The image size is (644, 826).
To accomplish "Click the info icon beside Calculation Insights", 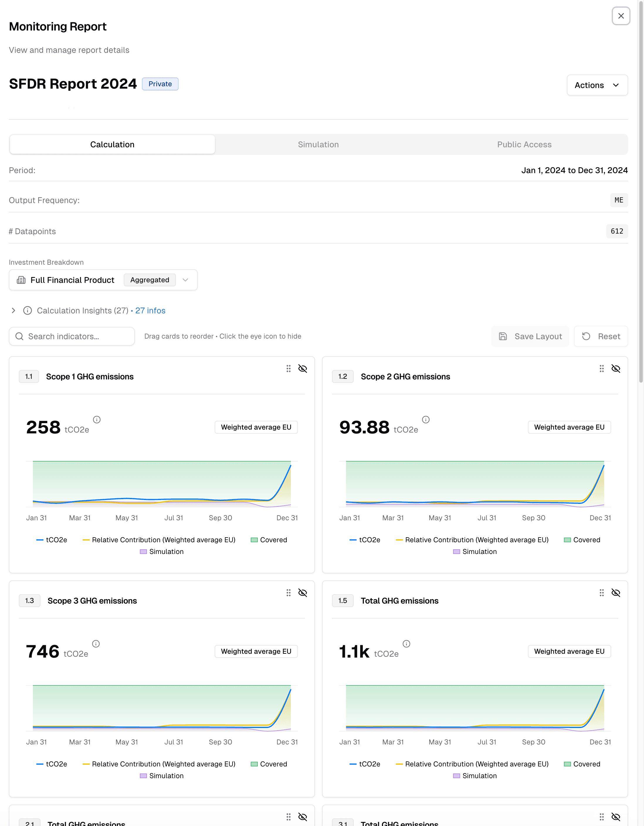I will coord(27,310).
